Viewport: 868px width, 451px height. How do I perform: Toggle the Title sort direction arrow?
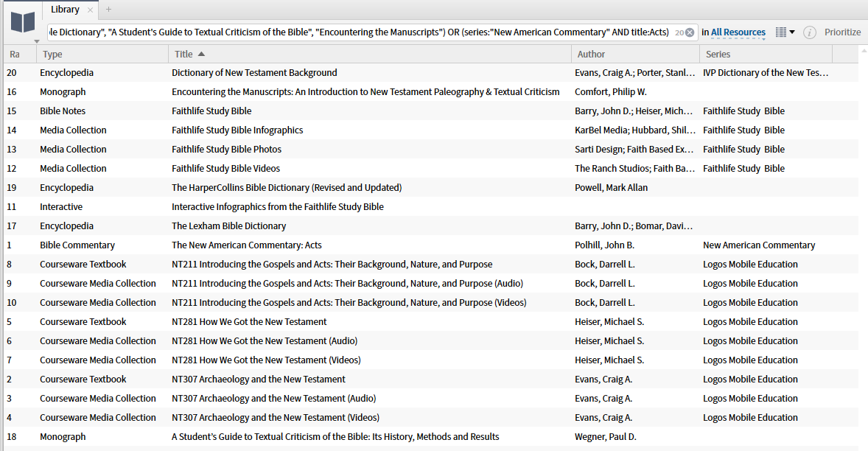[201, 55]
